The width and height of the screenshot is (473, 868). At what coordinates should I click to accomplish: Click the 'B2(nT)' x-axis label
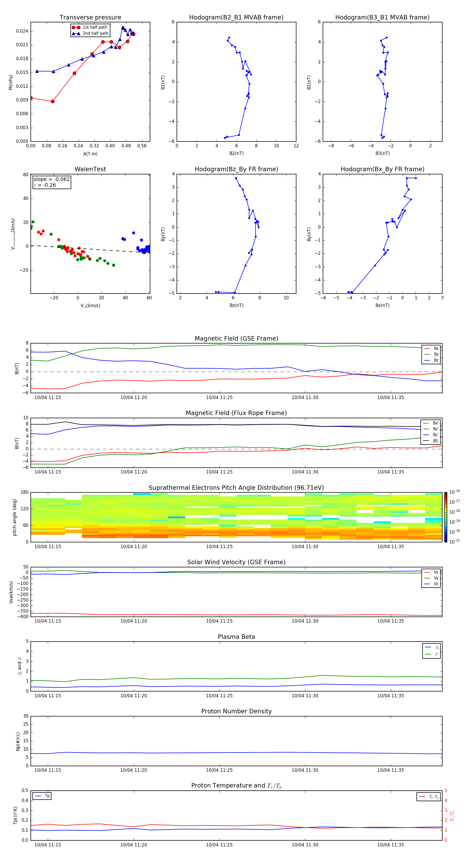pyautogui.click(x=236, y=154)
